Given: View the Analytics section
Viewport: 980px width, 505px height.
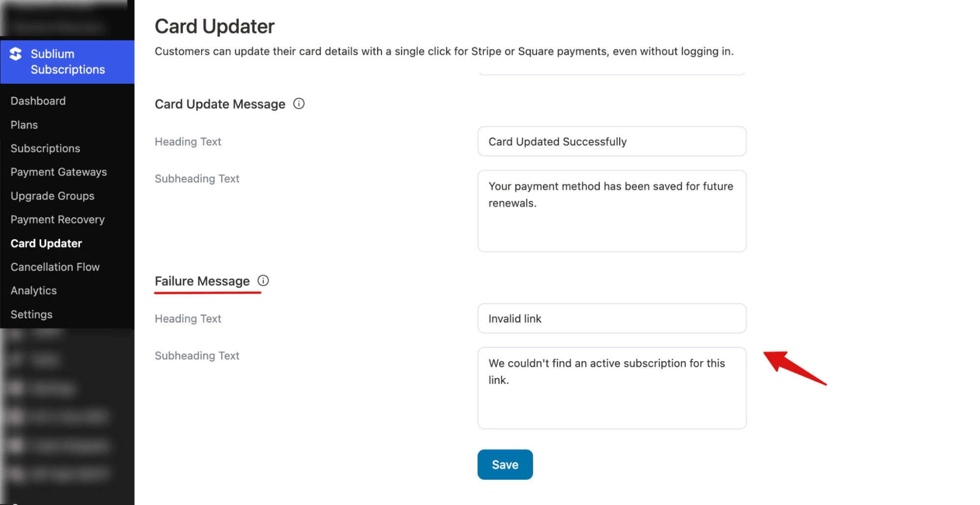Looking at the screenshot, I should point(33,290).
